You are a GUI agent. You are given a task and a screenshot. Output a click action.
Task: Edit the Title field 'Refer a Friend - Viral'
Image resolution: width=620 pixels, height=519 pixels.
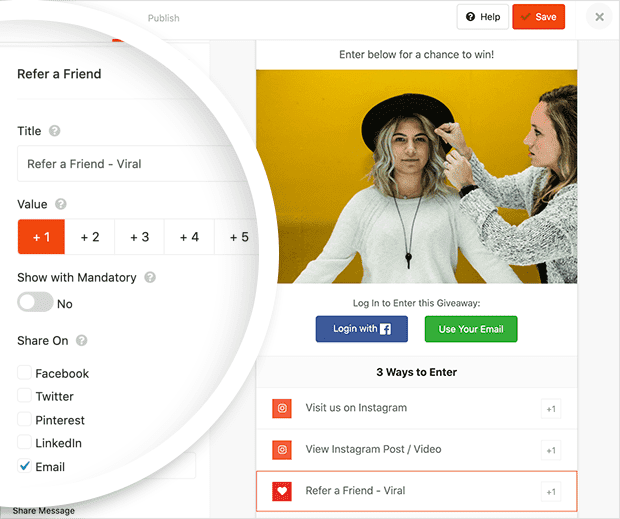click(x=134, y=164)
